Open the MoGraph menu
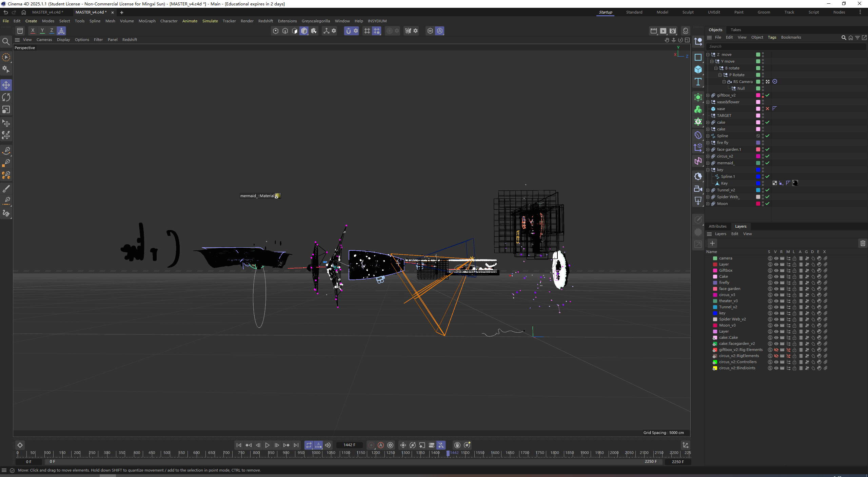Screen dimensions: 868x477 pyautogui.click(x=147, y=21)
